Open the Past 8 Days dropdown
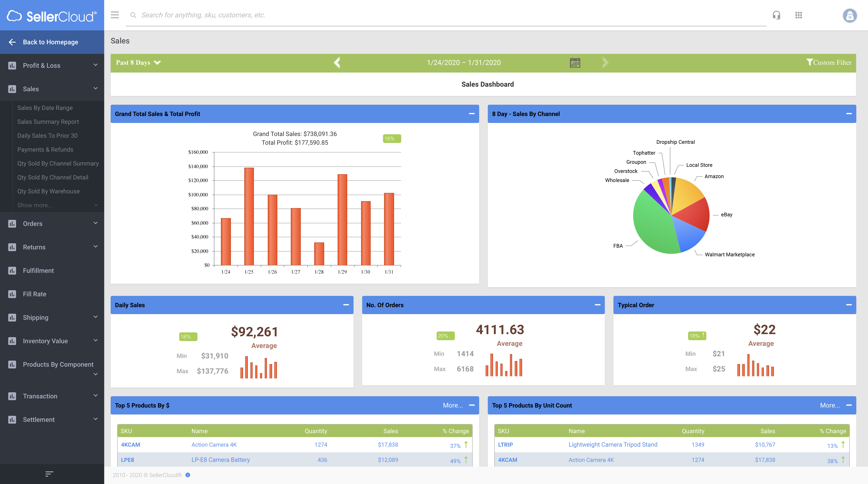868x484 pixels. [x=138, y=63]
